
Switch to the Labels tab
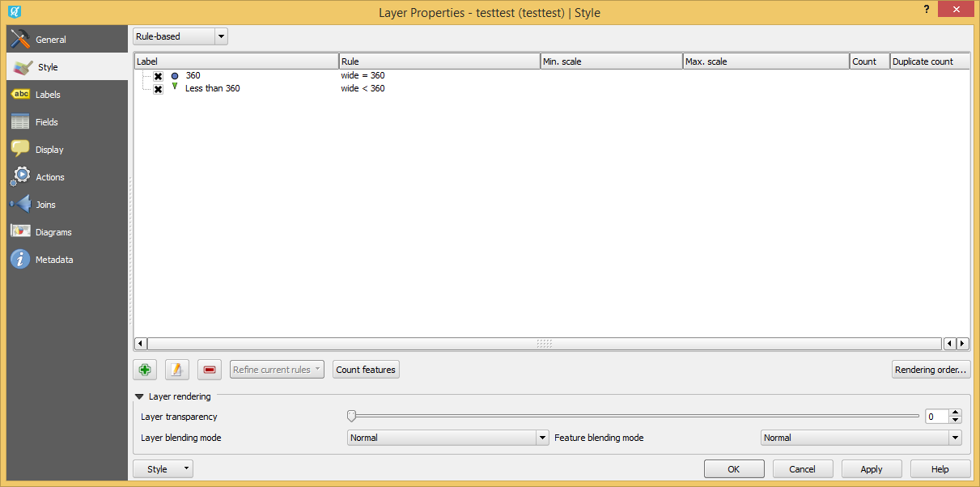click(x=67, y=95)
